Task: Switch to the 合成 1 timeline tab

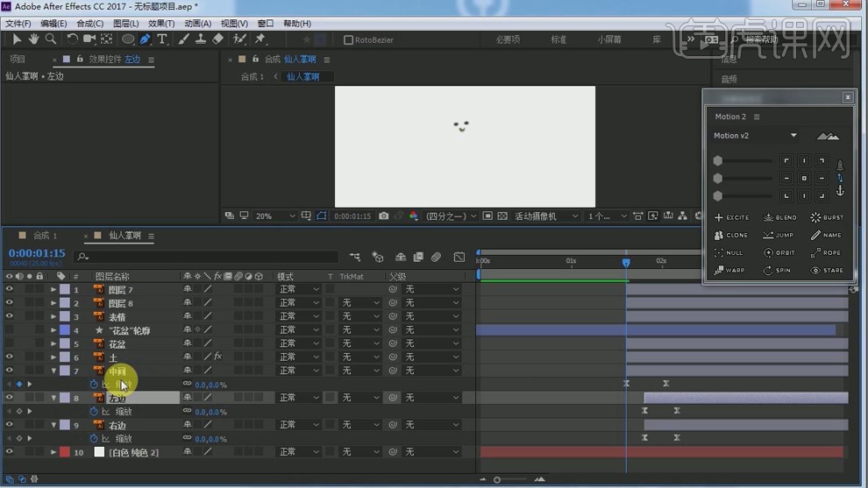Action: 45,235
